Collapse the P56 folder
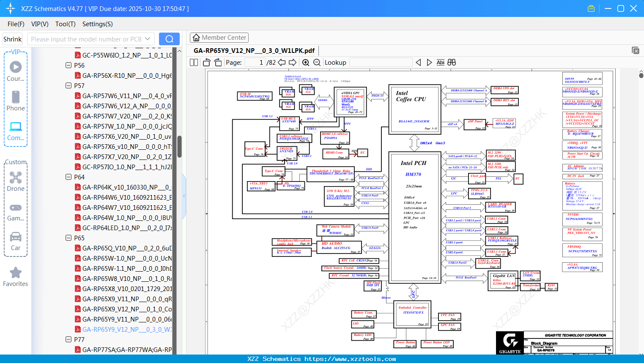 pos(69,65)
